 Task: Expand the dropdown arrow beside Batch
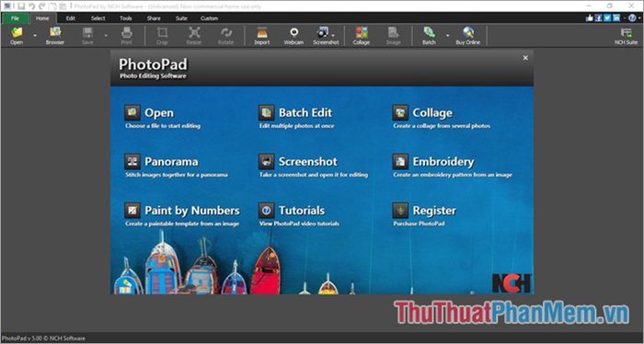[448, 36]
